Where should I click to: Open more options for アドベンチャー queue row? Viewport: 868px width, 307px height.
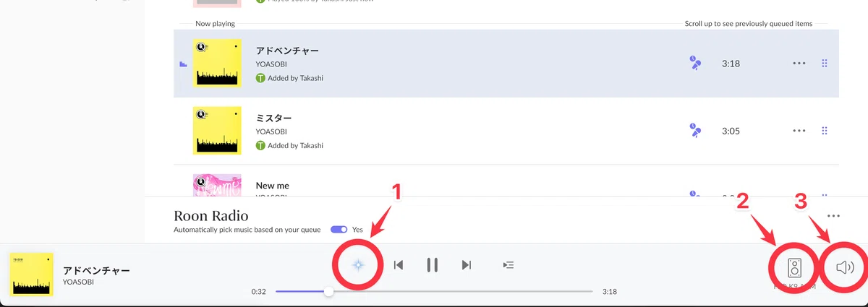pyautogui.click(x=799, y=64)
